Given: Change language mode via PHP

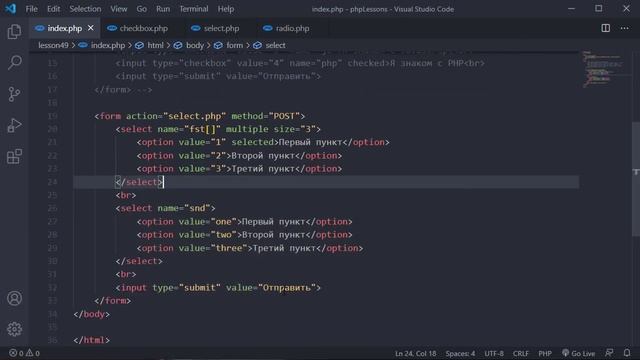Looking at the screenshot, I should tap(544, 353).
